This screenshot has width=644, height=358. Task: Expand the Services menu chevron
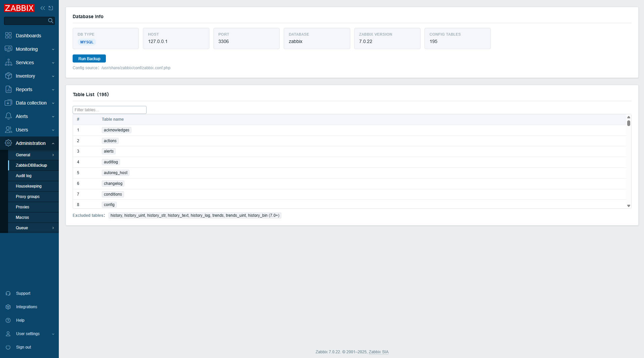(x=53, y=63)
